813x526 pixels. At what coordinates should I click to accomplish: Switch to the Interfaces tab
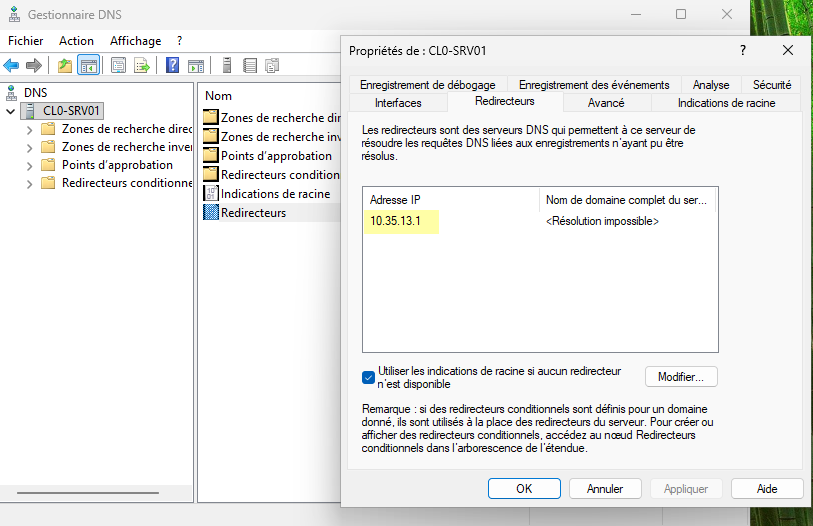[x=398, y=103]
